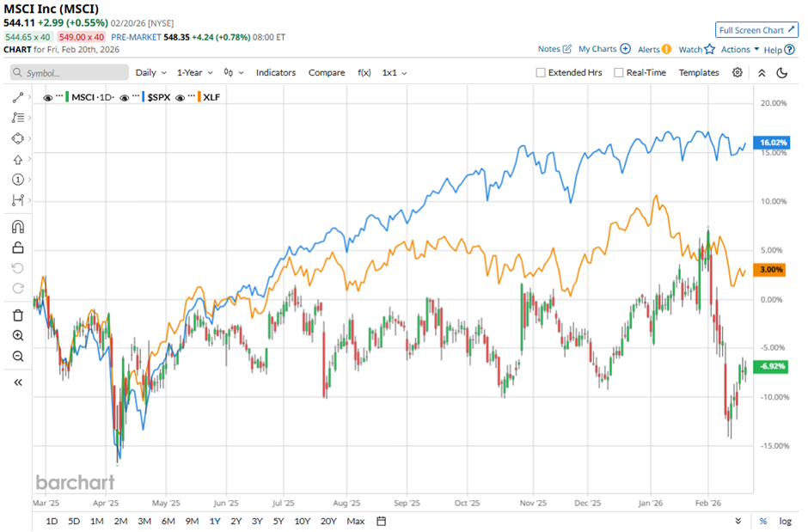The height and width of the screenshot is (532, 808).
Task: Zoom in on the chart
Action: [17, 336]
